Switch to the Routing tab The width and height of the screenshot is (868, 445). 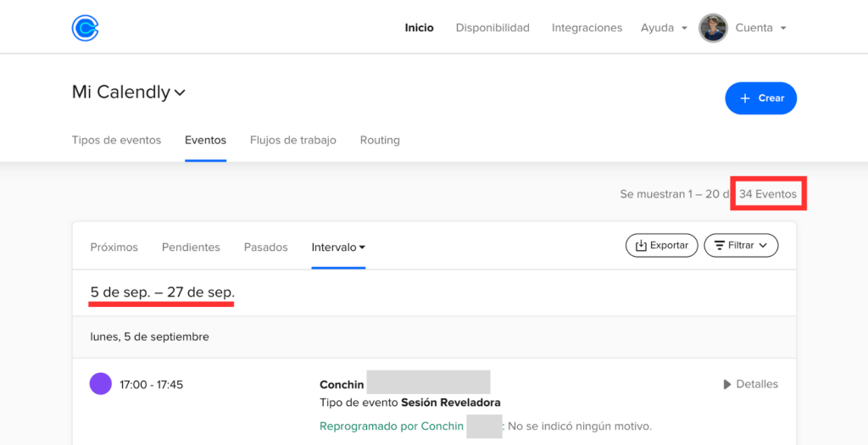(380, 140)
